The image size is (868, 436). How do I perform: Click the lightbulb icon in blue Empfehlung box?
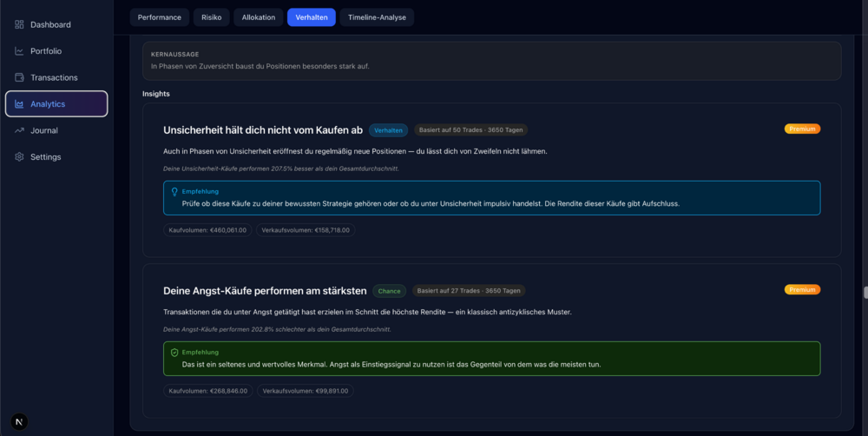(x=174, y=192)
